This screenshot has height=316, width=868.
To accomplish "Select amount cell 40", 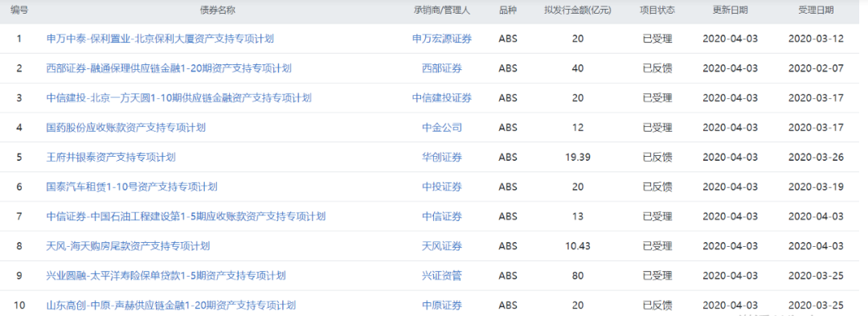I will coord(578,68).
